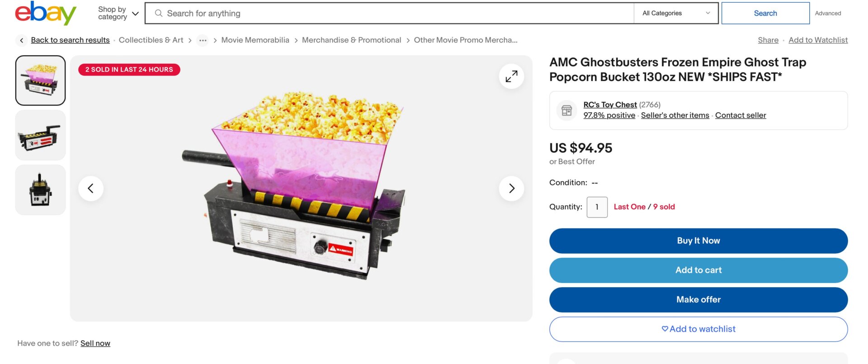Show the next product image
Viewport: 868px width, 364px height.
coord(511,188)
